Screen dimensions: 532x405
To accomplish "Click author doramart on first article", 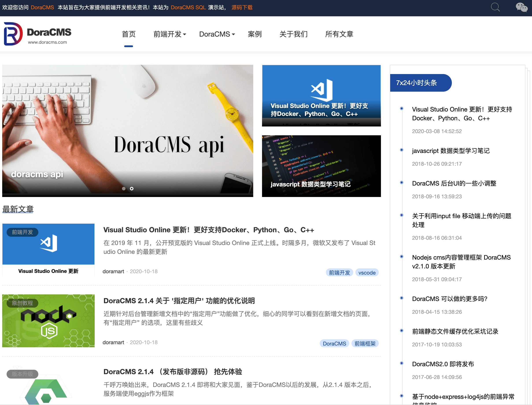I will point(113,271).
